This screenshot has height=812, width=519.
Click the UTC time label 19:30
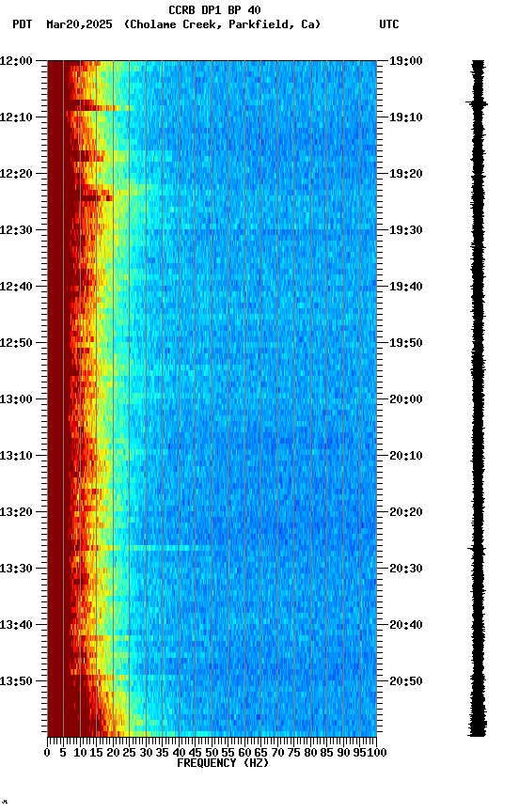click(406, 230)
